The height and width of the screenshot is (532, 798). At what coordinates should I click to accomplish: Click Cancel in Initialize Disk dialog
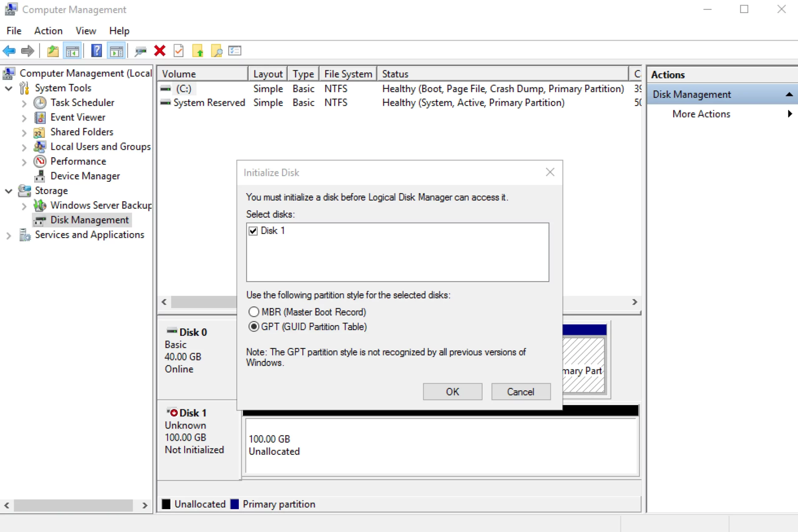[x=521, y=392]
